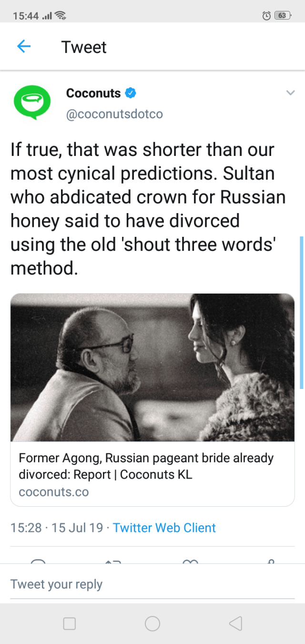Open the Former Agong article headline

click(x=146, y=466)
